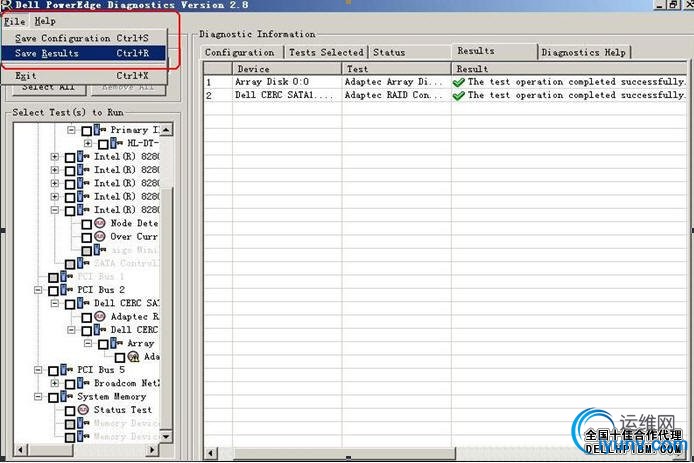Click the Over Curr test icon
694x463 pixels.
click(x=100, y=237)
